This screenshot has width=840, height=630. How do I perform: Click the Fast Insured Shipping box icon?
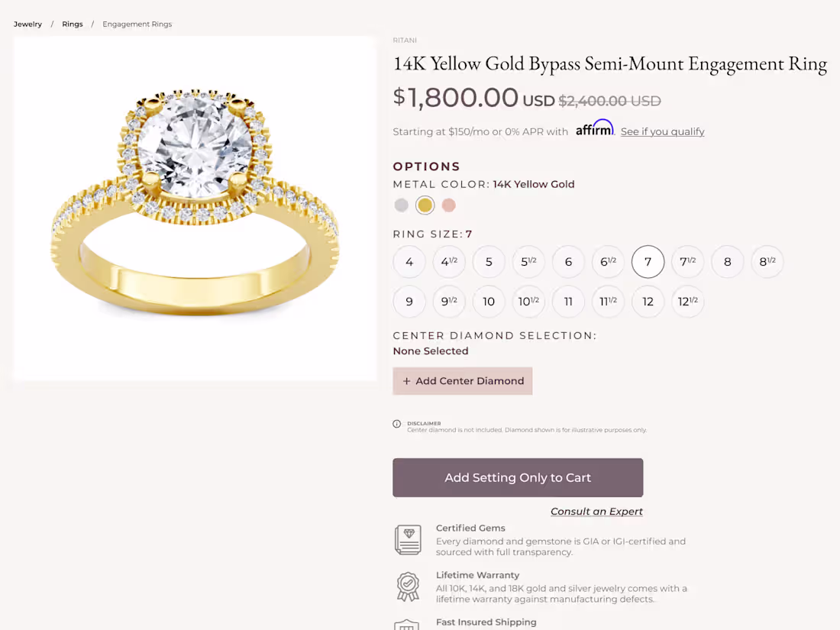click(x=408, y=625)
